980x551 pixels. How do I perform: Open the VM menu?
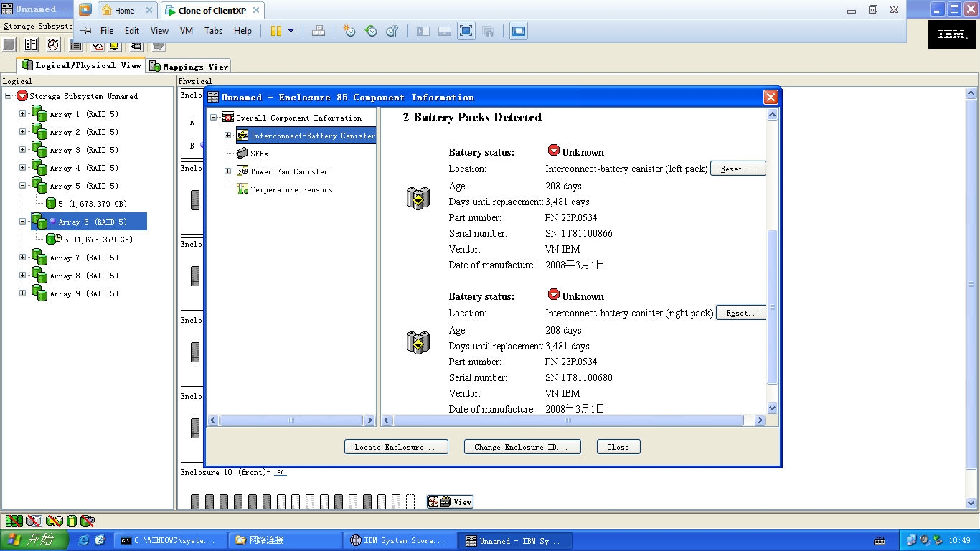[x=187, y=31]
